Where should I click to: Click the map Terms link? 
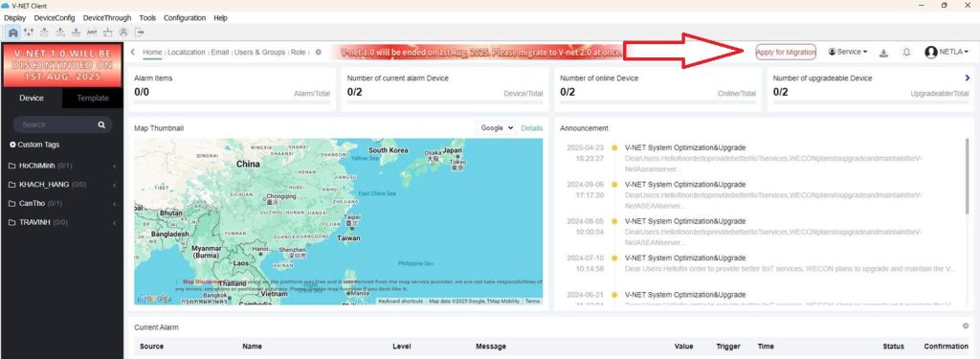532,302
